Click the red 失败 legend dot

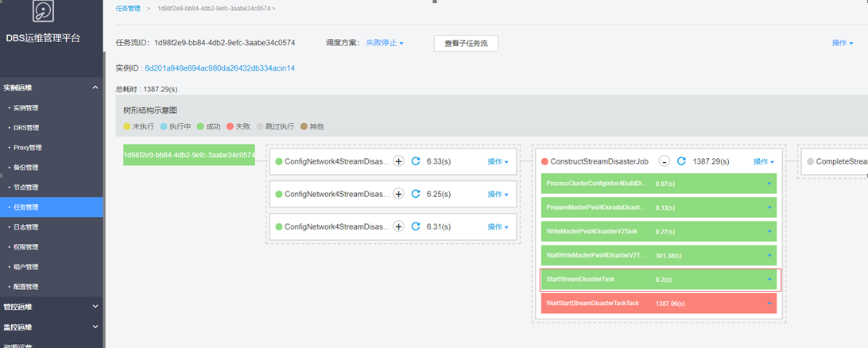230,126
